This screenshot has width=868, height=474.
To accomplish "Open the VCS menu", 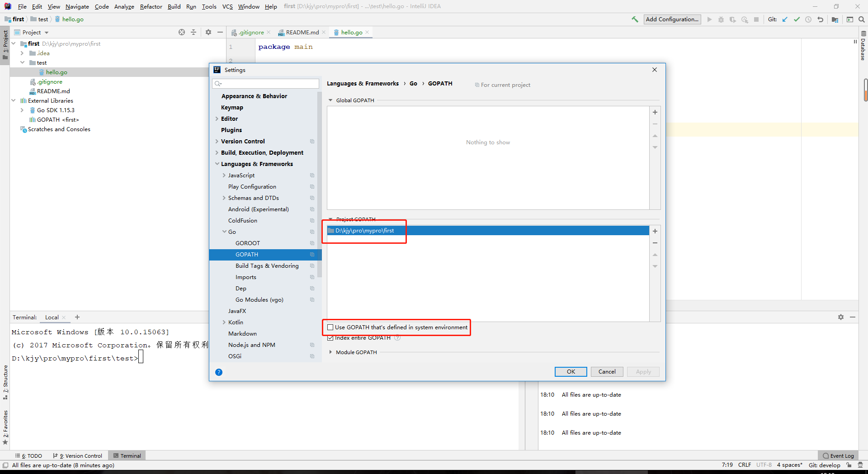I will (x=227, y=6).
